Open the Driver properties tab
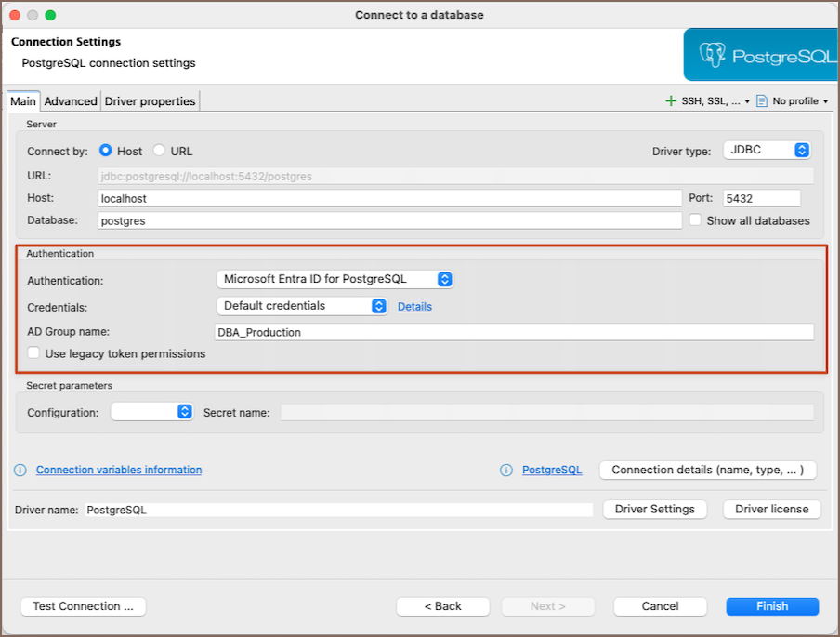 150,101
